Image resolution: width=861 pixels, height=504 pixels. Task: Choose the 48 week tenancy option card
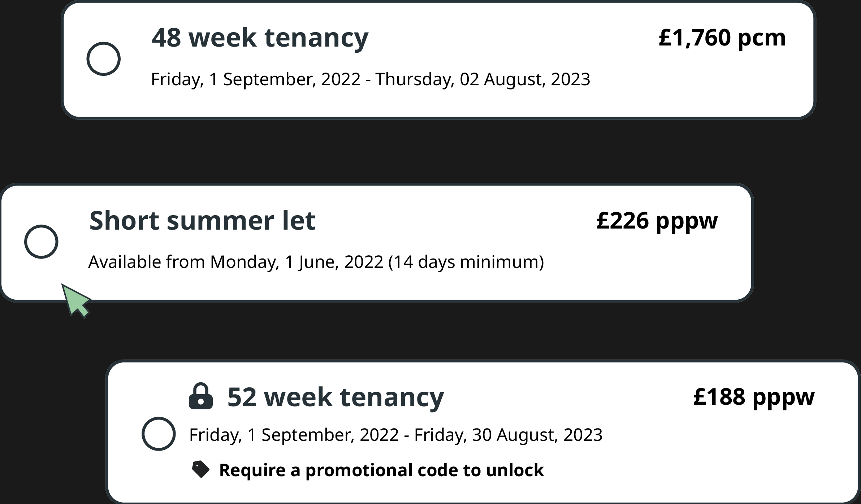click(x=438, y=60)
